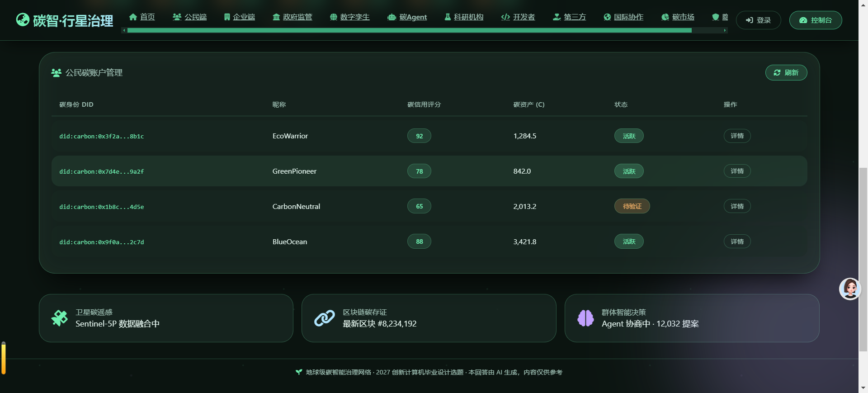The width and height of the screenshot is (868, 393).
Task: Click the 活跃 status badge for EcoWarrior
Action: click(629, 136)
